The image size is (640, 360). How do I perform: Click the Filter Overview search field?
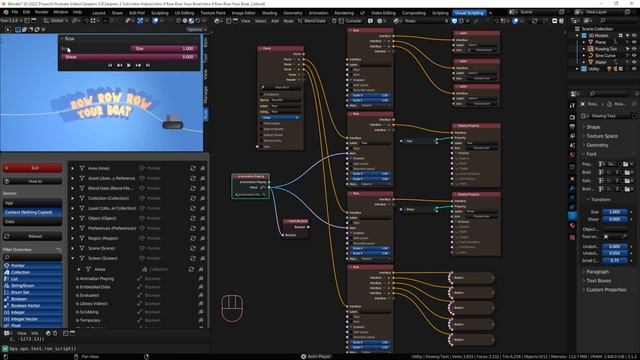click(33, 257)
